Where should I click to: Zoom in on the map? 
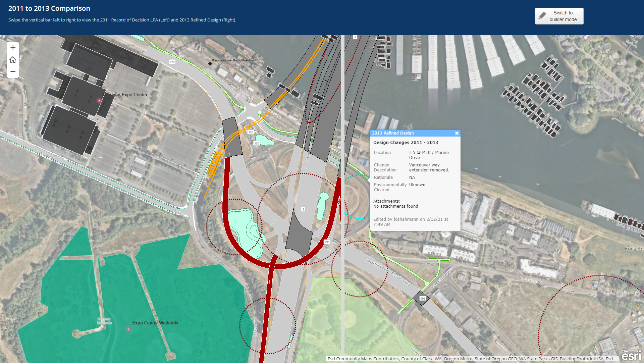[13, 48]
